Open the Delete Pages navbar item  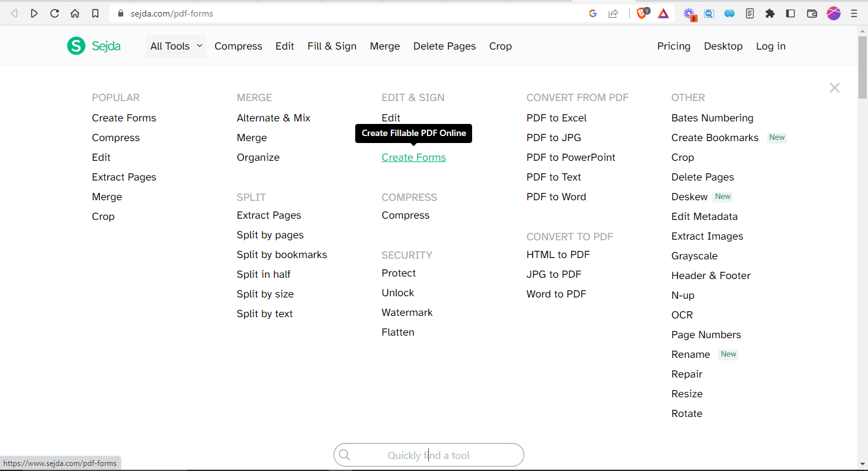[444, 46]
